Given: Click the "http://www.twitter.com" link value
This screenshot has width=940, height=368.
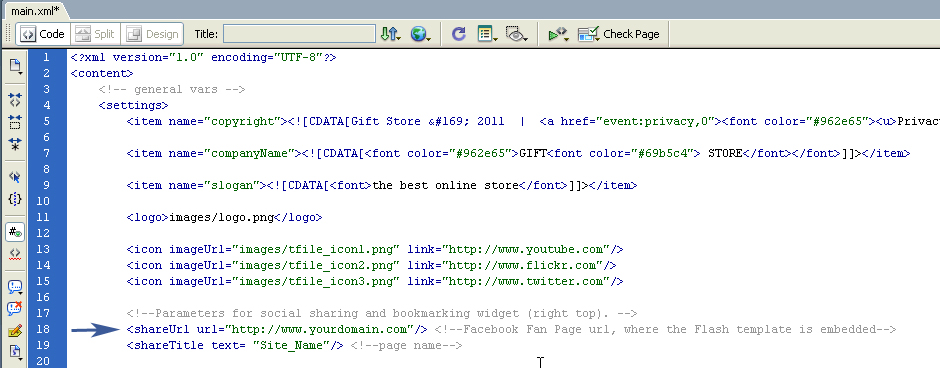Looking at the screenshot, I should [x=526, y=281].
